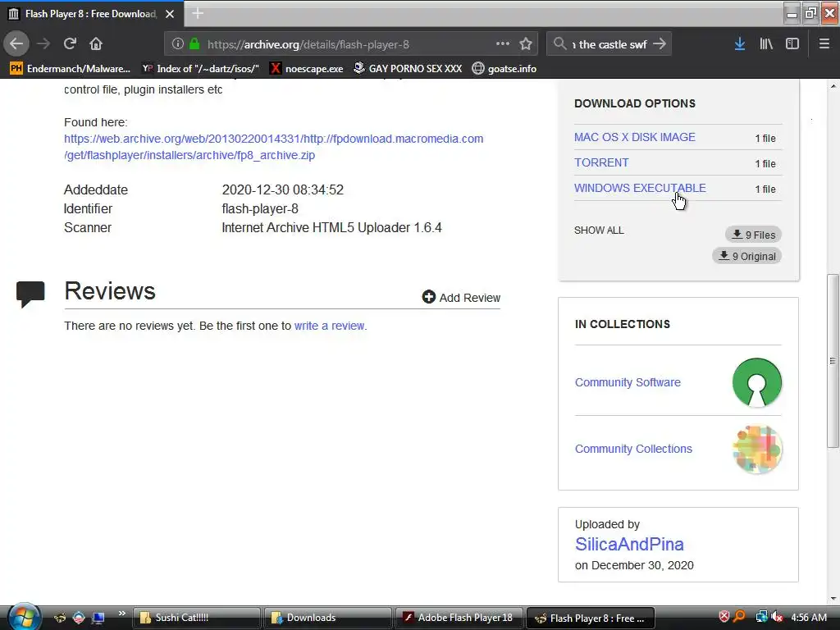840x630 pixels.
Task: Switch to Adobe Flash Player 18 window
Action: [x=459, y=618]
